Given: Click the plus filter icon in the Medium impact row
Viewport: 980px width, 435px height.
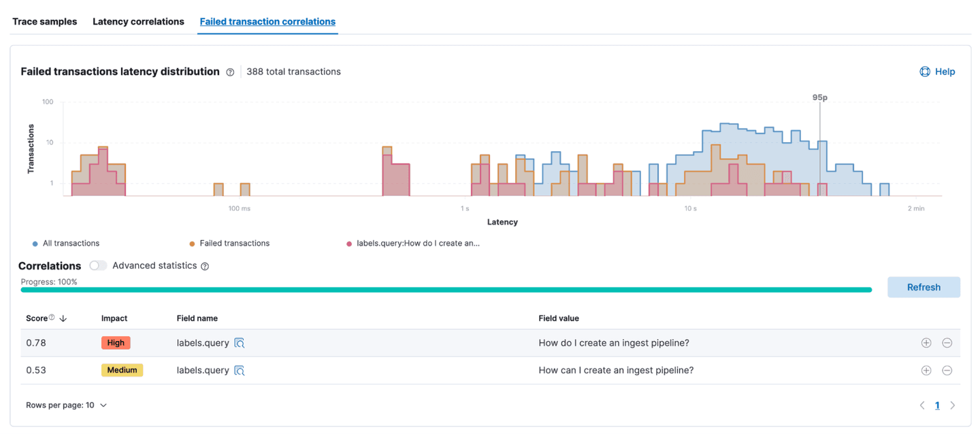Looking at the screenshot, I should (x=926, y=370).
